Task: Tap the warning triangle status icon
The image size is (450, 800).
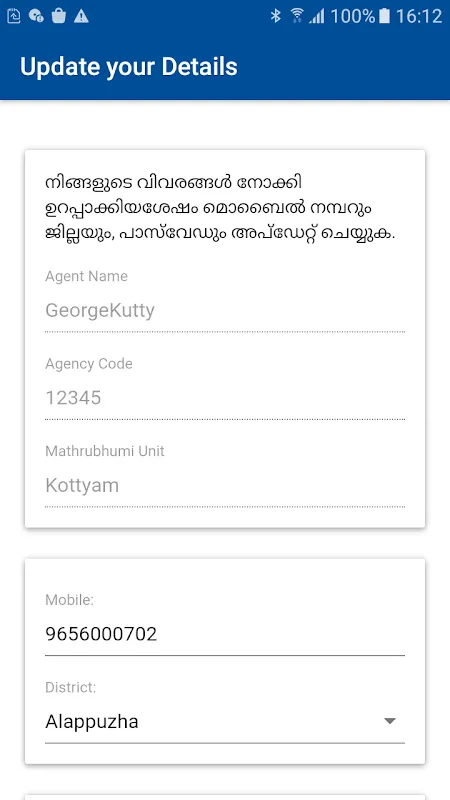Action: tap(81, 16)
